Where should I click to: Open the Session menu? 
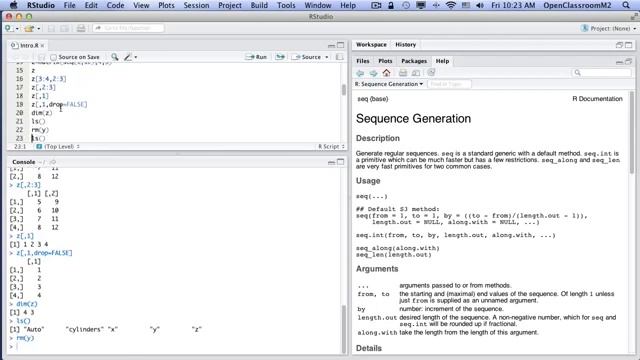(x=196, y=5)
